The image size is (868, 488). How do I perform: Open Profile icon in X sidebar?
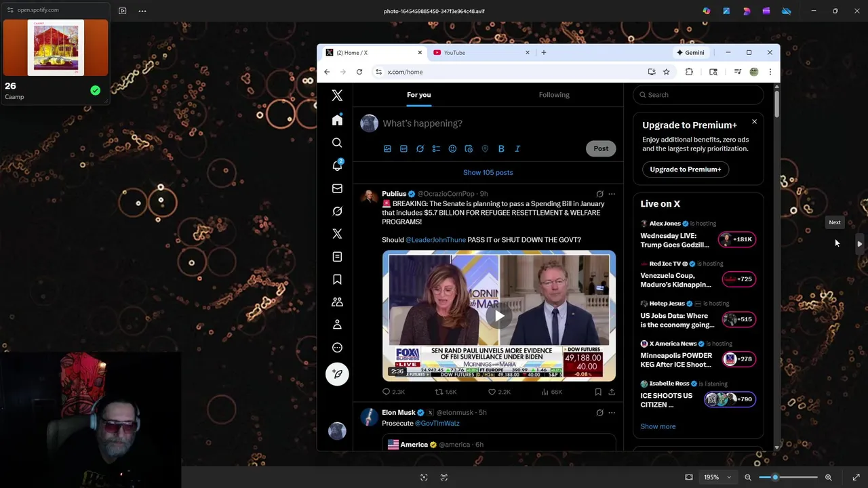click(337, 325)
